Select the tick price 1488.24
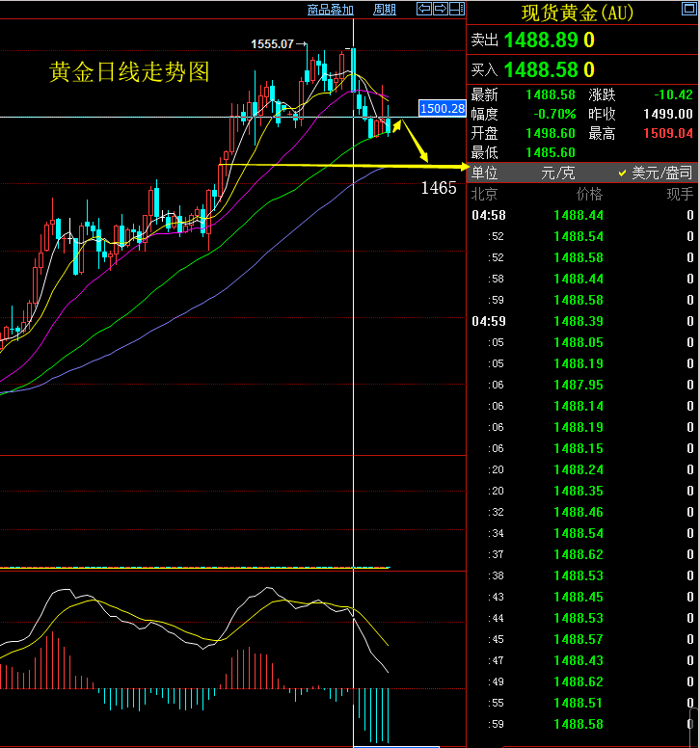The height and width of the screenshot is (748, 700). (579, 469)
